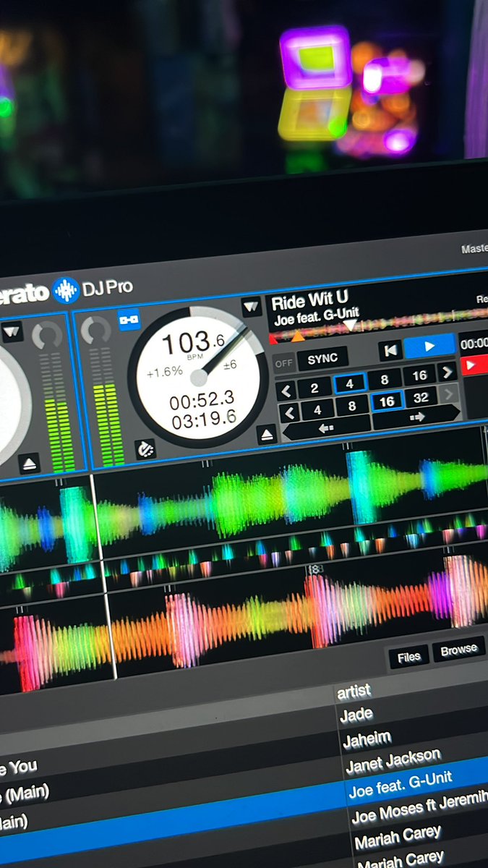
Task: Shift the top loop-size row left
Action: (x=286, y=391)
